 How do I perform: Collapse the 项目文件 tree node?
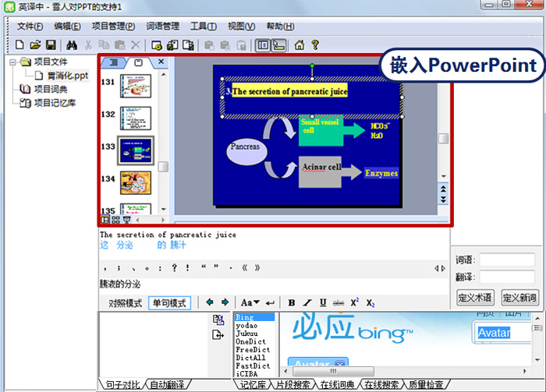click(13, 62)
